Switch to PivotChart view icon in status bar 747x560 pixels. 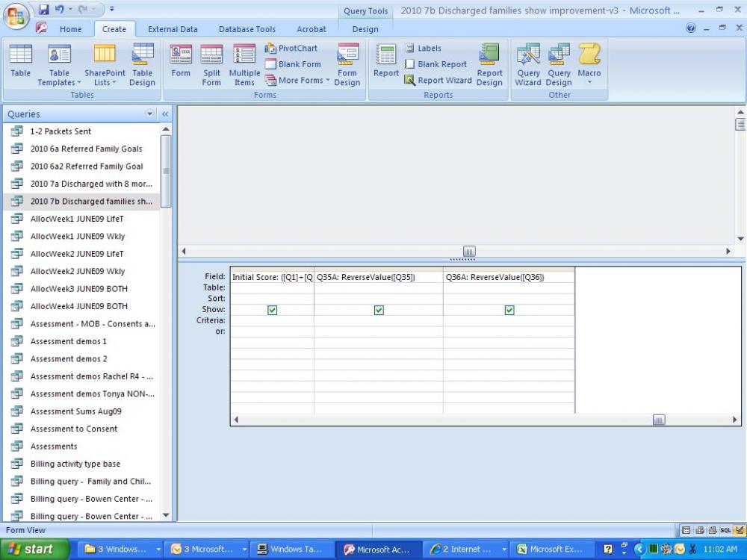713,530
